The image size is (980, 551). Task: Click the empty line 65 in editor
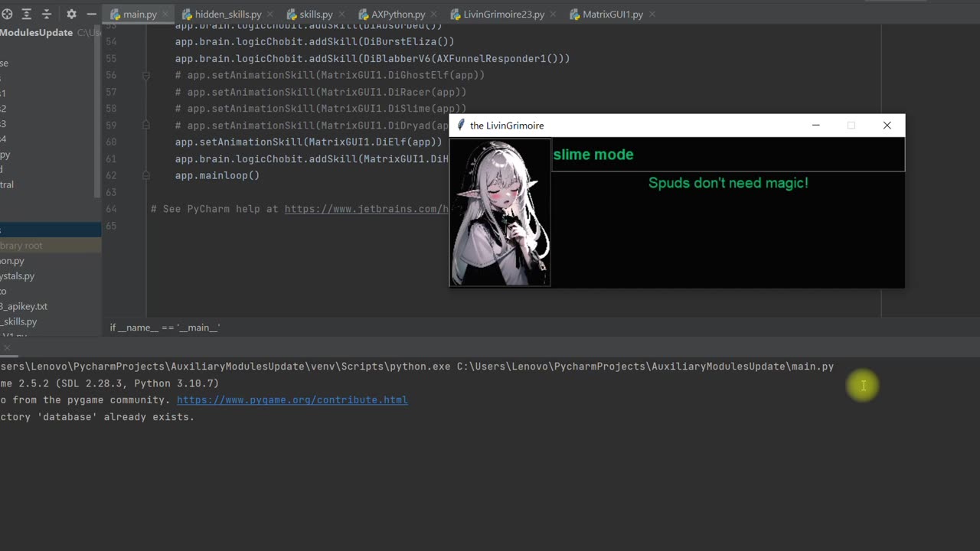coord(505,227)
